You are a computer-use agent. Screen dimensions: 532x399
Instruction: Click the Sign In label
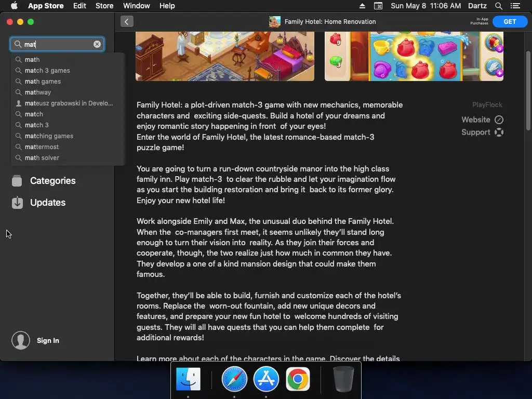point(48,341)
